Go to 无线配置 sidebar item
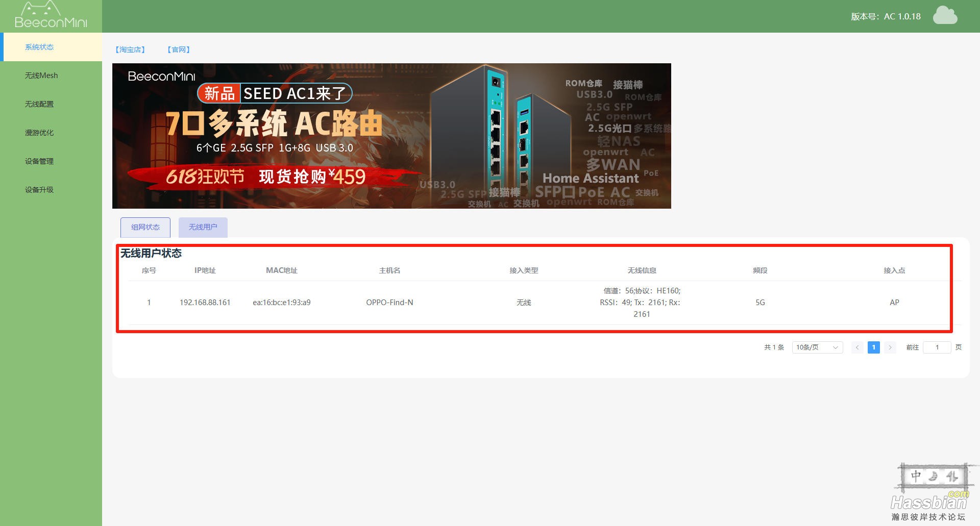Image resolution: width=980 pixels, height=526 pixels. point(51,104)
